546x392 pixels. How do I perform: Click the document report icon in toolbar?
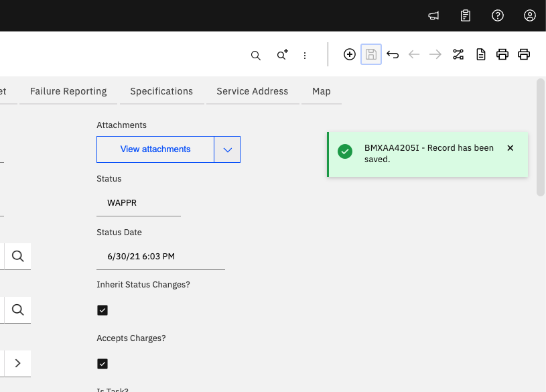pos(480,55)
